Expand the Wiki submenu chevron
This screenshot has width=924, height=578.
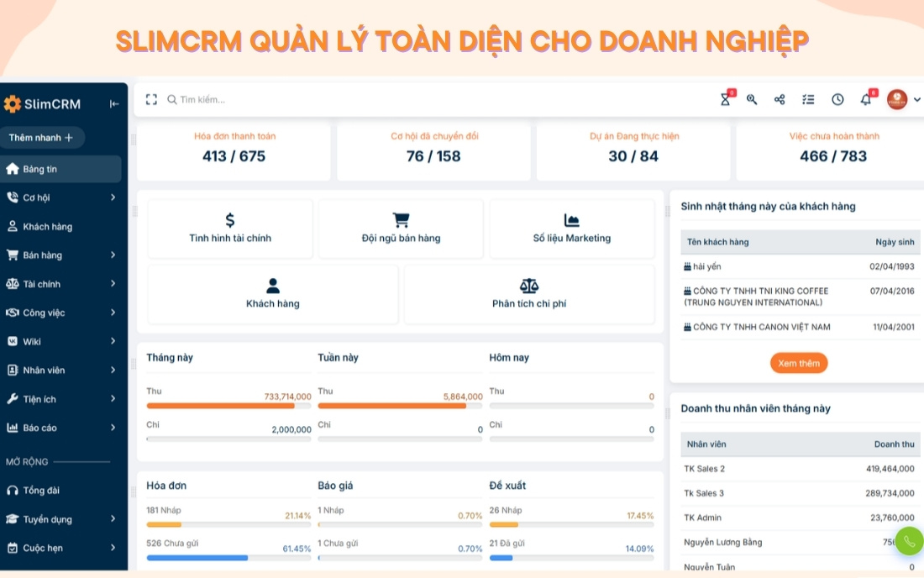pyautogui.click(x=113, y=341)
